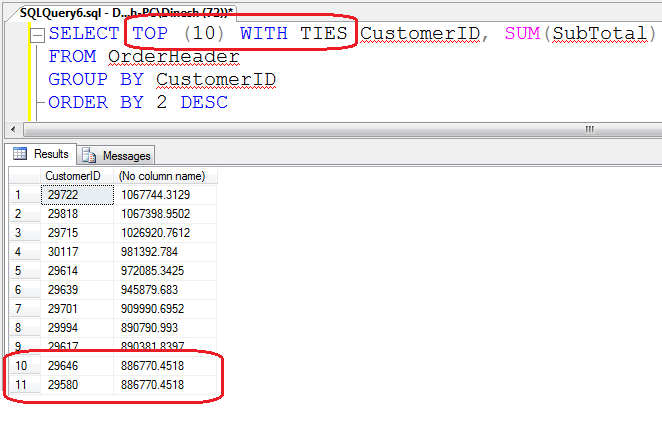Select row header 7 in results
This screenshot has width=662, height=421.
(25, 309)
